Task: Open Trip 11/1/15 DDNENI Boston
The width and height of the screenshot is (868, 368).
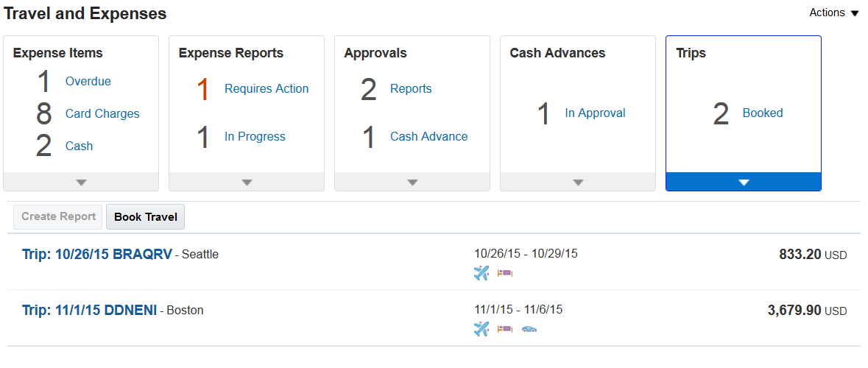Action: (x=90, y=311)
